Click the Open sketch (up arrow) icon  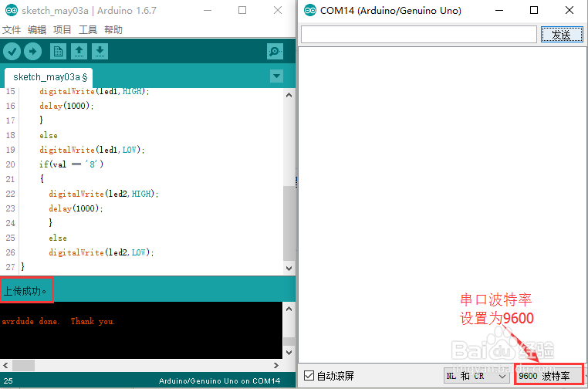pyautogui.click(x=79, y=52)
